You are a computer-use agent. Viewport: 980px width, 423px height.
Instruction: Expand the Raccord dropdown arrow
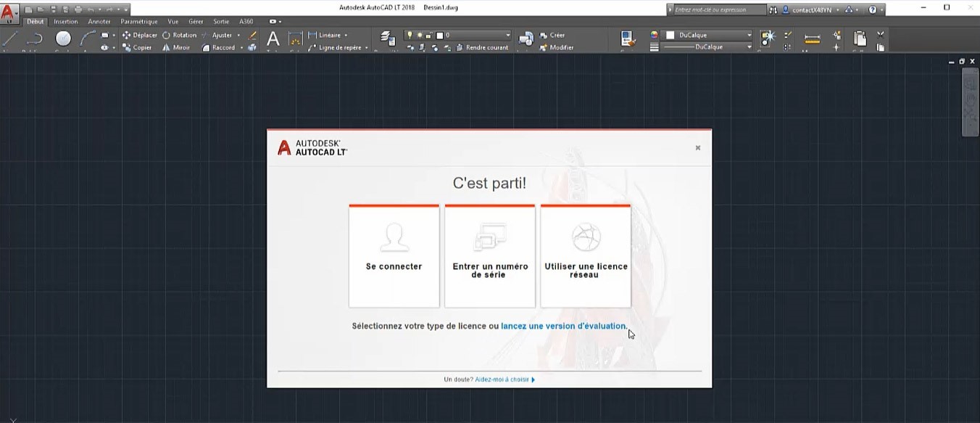pos(241,47)
